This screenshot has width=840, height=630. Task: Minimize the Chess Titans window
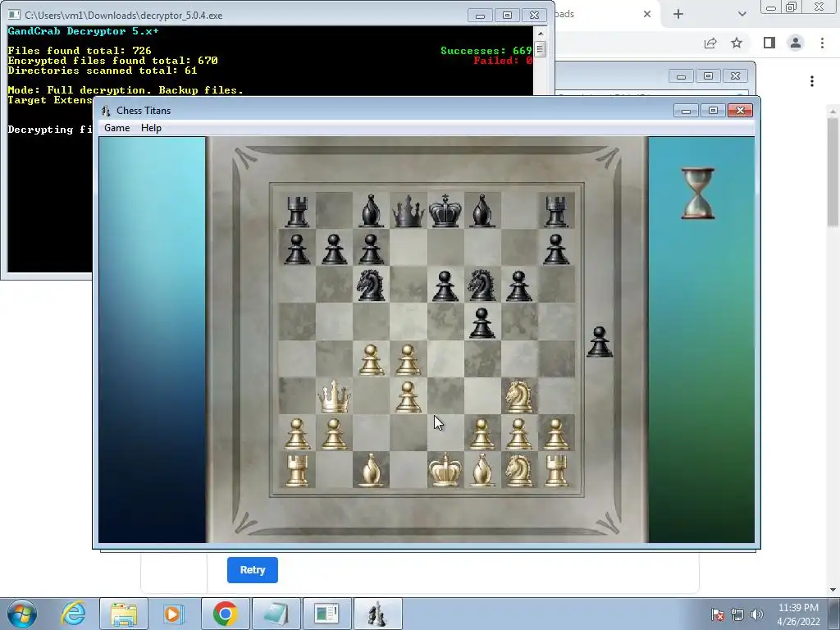click(x=686, y=111)
